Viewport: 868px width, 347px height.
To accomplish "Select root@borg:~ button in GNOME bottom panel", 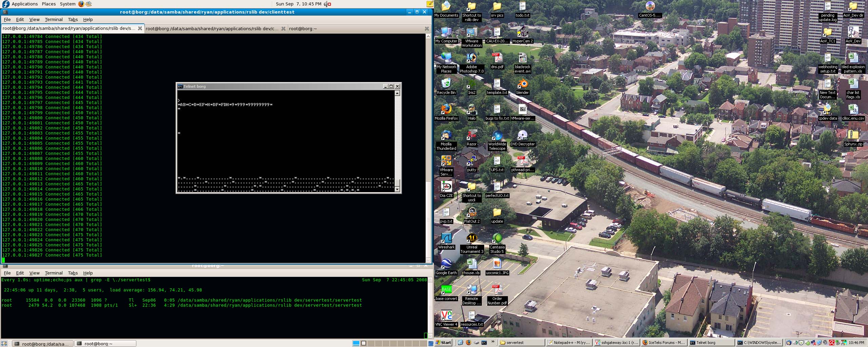I will pos(105,344).
